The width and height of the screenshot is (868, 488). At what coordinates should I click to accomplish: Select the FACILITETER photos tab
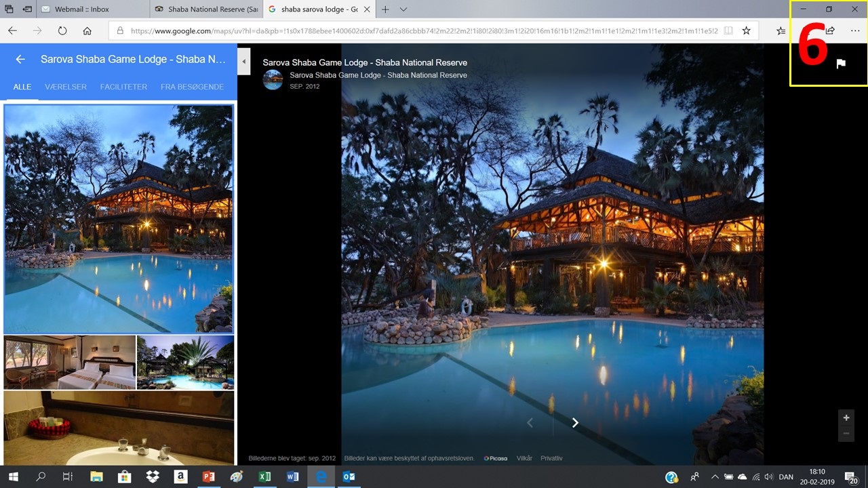[x=123, y=87]
